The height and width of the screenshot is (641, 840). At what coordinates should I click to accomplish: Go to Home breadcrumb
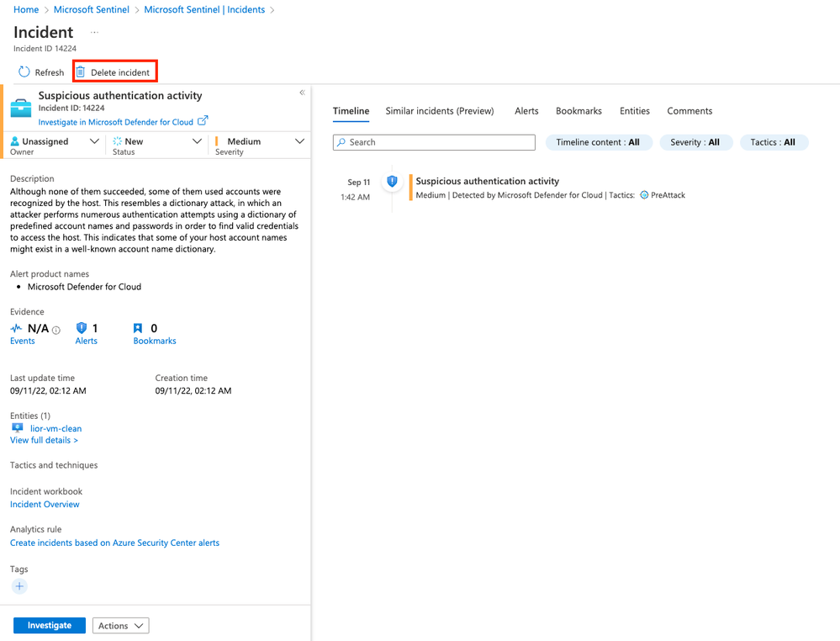(26, 9)
